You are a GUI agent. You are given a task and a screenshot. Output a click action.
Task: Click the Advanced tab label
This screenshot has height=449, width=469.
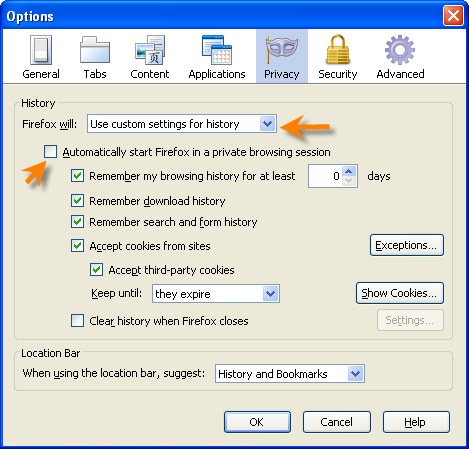click(400, 74)
